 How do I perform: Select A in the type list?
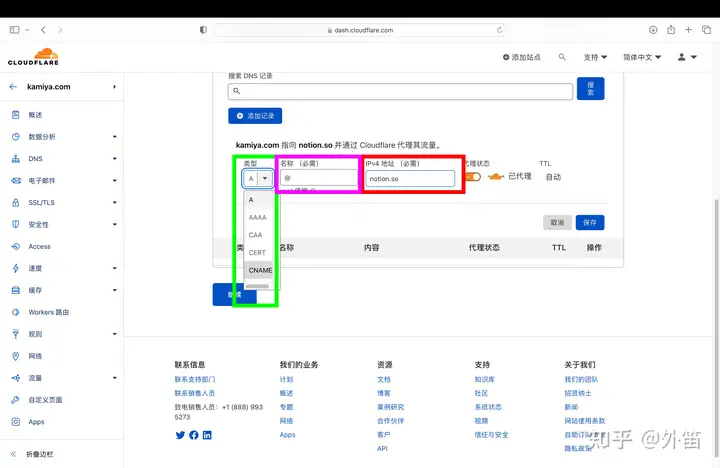click(x=259, y=200)
